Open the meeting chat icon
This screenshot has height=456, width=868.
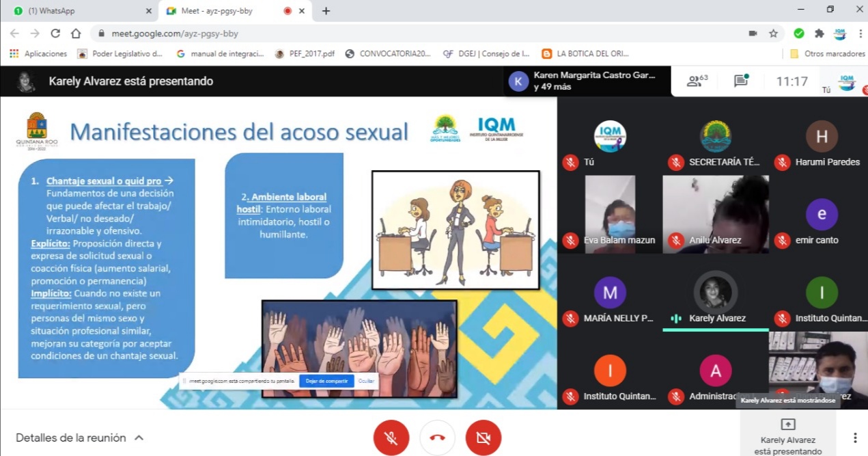pos(741,81)
